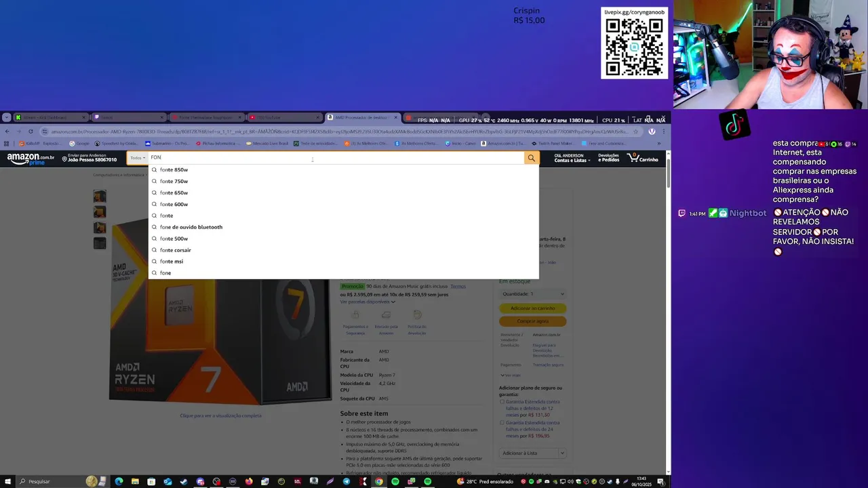
Task: Scan the livepix QR code image
Action: click(634, 47)
